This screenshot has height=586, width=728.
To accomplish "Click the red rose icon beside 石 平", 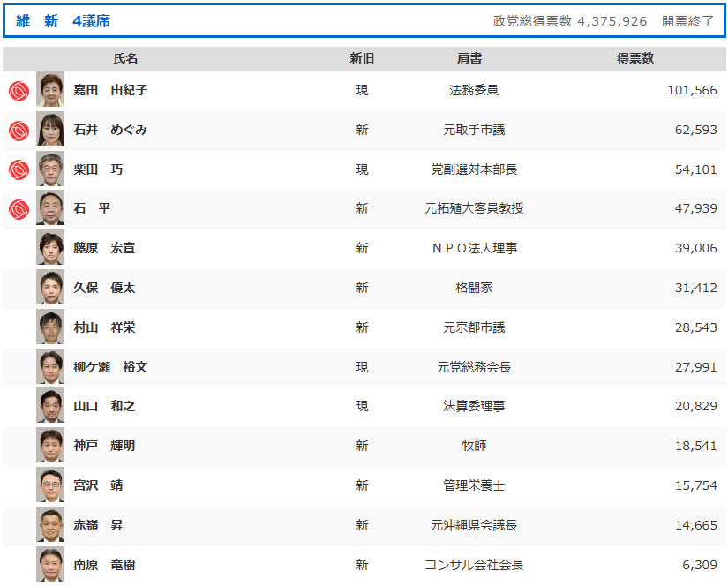I will (x=19, y=209).
